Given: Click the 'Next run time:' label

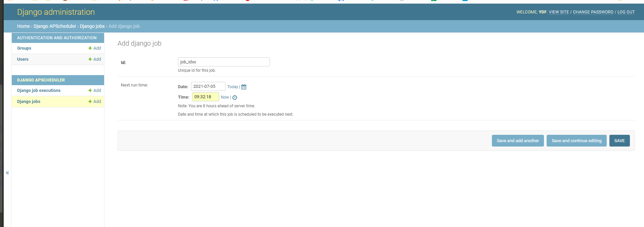Looking at the screenshot, I should (134, 85).
